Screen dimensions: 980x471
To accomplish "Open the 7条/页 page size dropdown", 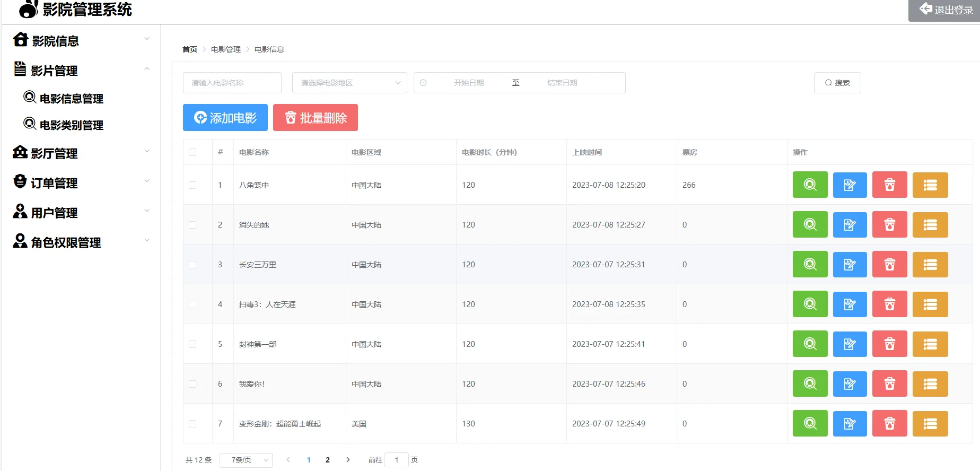I will coord(246,460).
